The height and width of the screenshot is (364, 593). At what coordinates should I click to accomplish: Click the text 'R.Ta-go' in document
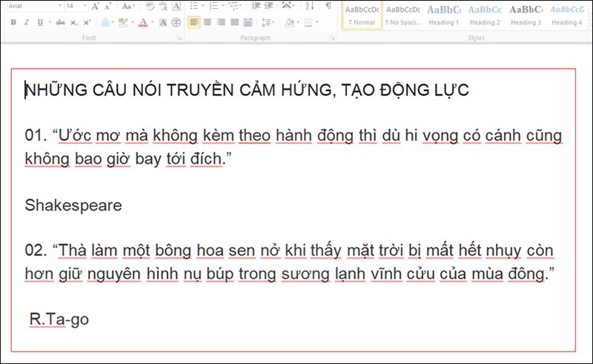[x=59, y=320]
